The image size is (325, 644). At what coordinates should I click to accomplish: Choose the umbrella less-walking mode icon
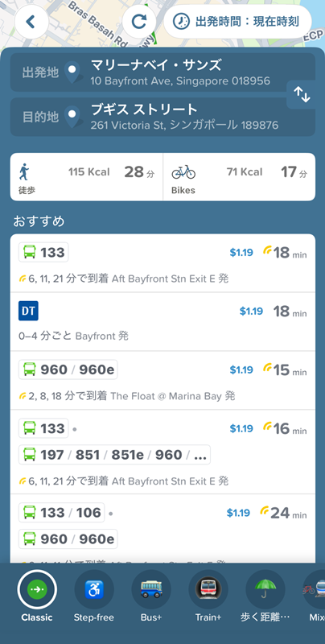click(x=265, y=589)
